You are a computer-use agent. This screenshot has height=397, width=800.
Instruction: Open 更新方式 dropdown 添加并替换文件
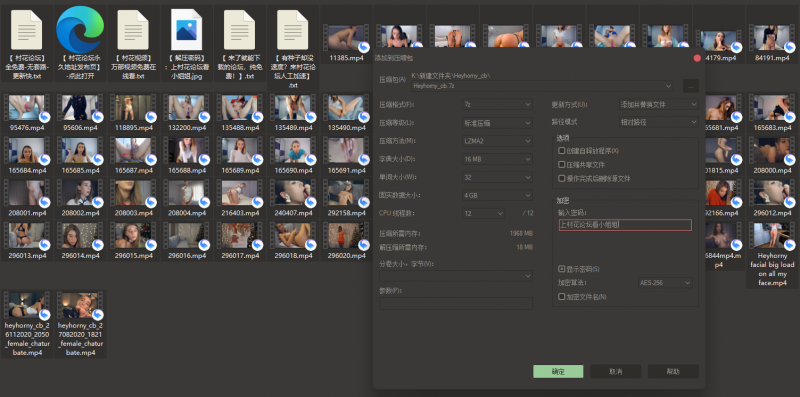click(x=658, y=104)
